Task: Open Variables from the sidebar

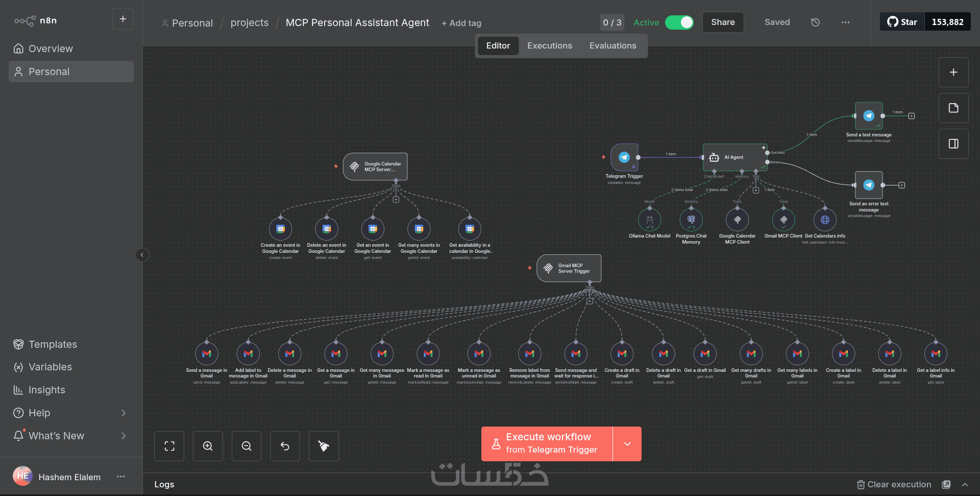Action: coord(71,367)
